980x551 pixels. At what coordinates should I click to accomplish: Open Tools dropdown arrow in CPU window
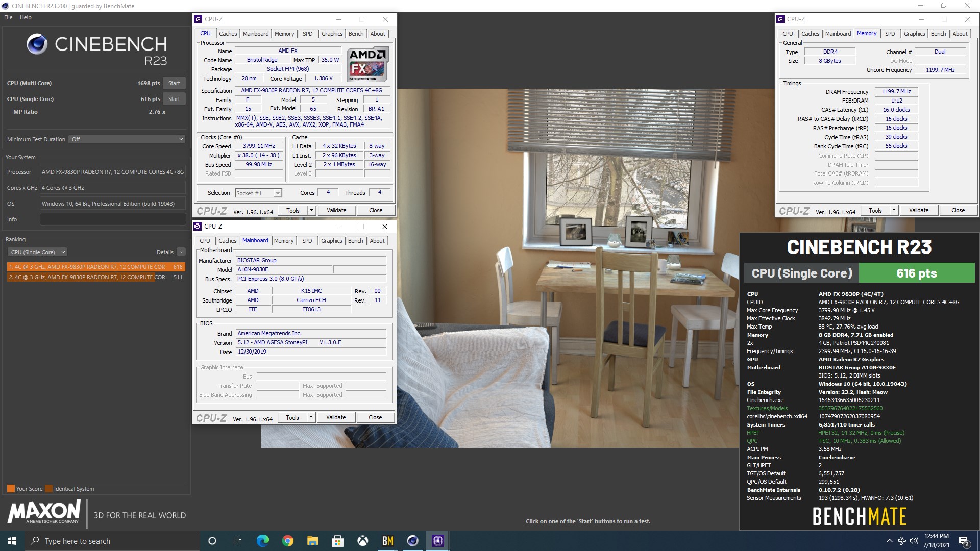pos(311,210)
